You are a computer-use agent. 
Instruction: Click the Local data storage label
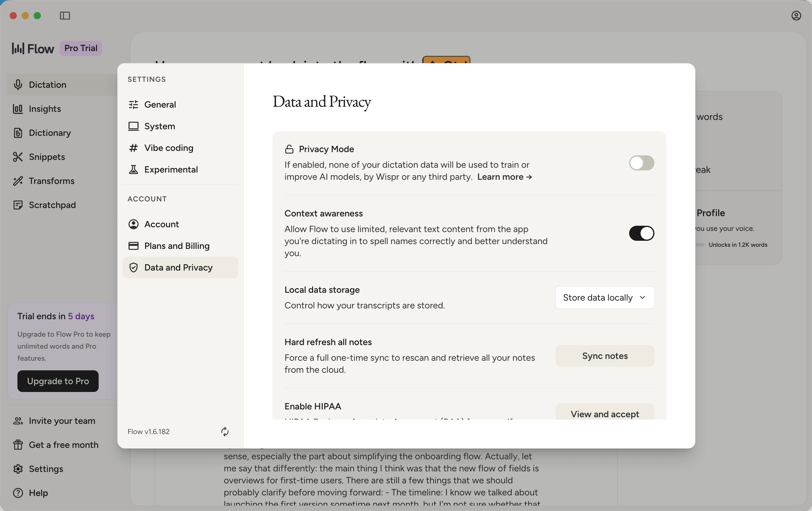(x=322, y=290)
